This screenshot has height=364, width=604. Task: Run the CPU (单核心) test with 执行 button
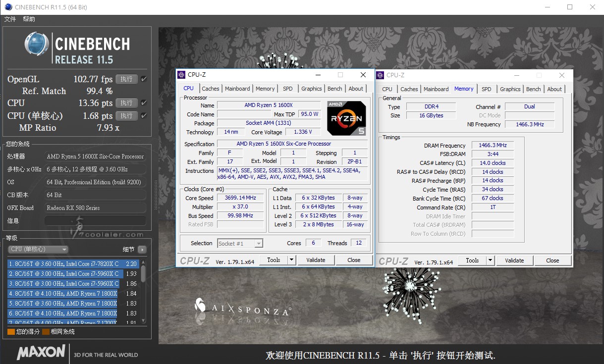126,115
